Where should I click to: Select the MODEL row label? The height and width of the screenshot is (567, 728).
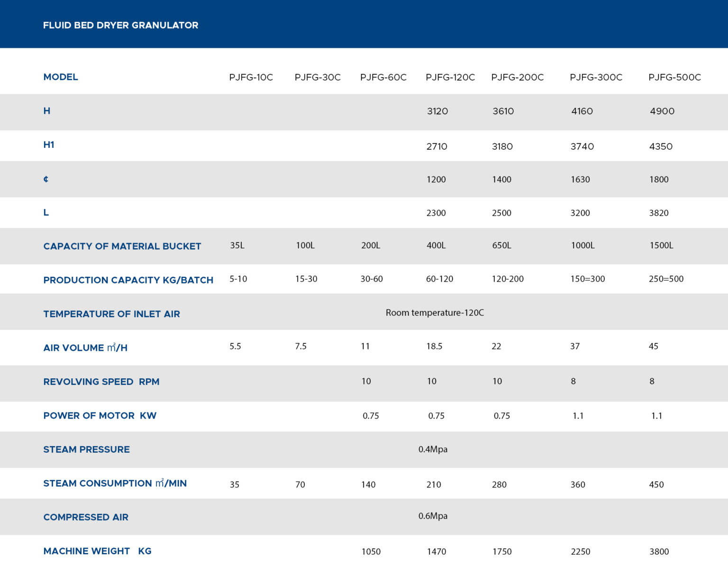(61, 77)
